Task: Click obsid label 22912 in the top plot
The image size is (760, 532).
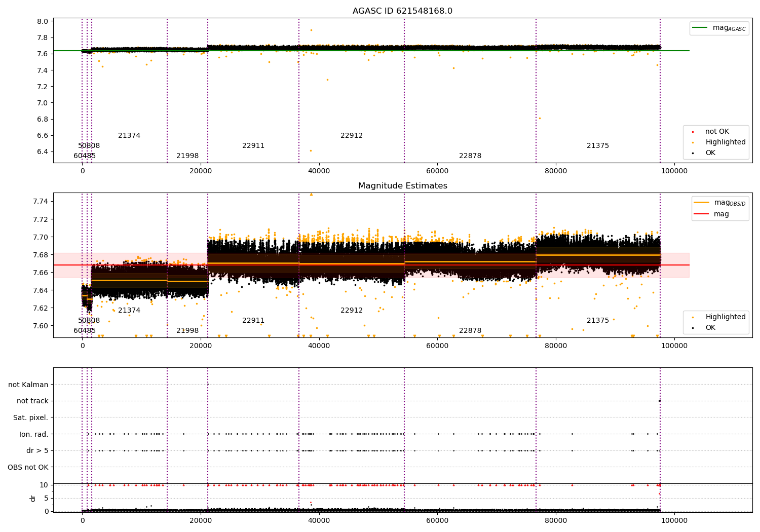Action: point(352,136)
